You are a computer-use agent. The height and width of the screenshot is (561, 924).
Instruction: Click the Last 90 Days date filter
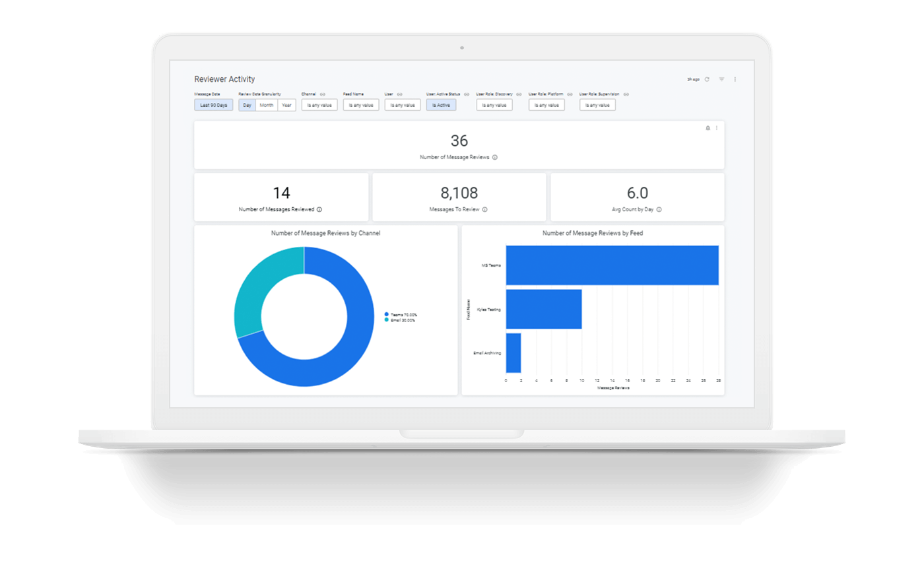pyautogui.click(x=213, y=104)
